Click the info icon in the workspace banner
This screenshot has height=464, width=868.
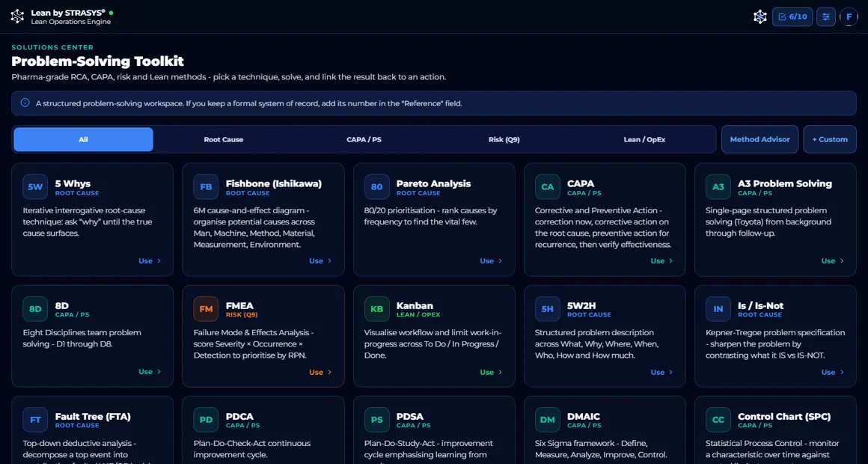pos(25,103)
